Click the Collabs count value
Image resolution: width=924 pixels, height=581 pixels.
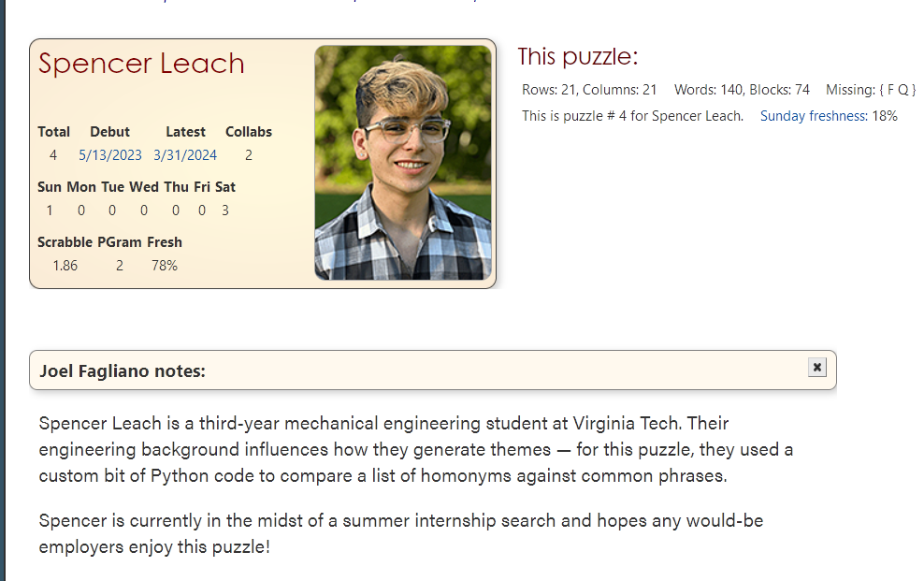pos(249,155)
